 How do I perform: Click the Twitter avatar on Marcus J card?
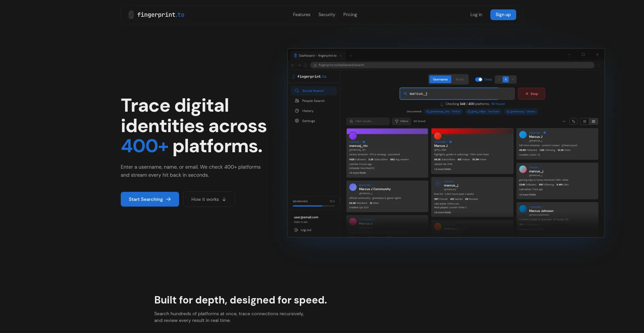point(523,135)
